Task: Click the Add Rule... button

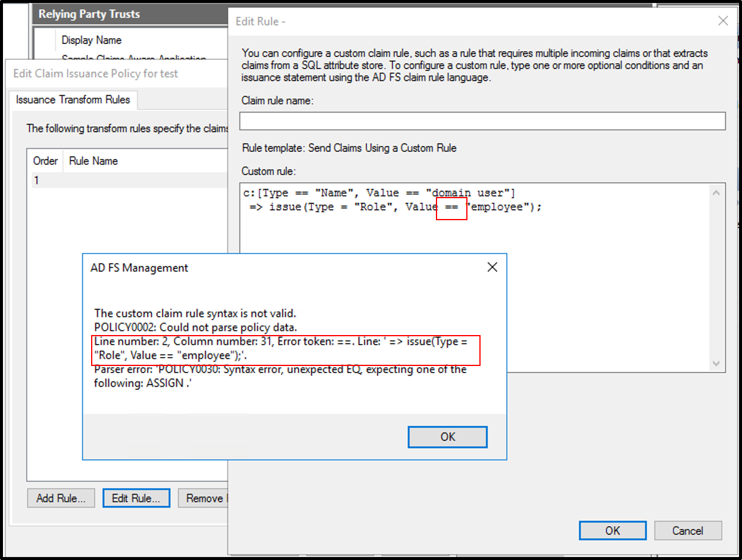Action: point(61,498)
